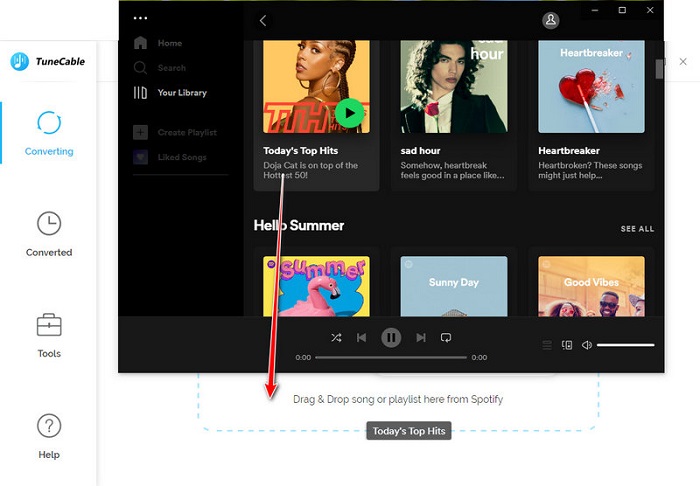Screen dimensions: 700x486
Task: Go to Home in Spotify sidebar
Action: (x=170, y=43)
